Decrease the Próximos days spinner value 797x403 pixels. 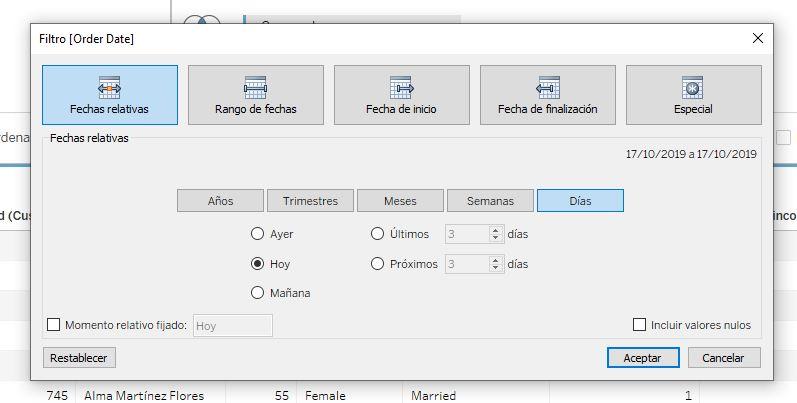[x=495, y=269]
